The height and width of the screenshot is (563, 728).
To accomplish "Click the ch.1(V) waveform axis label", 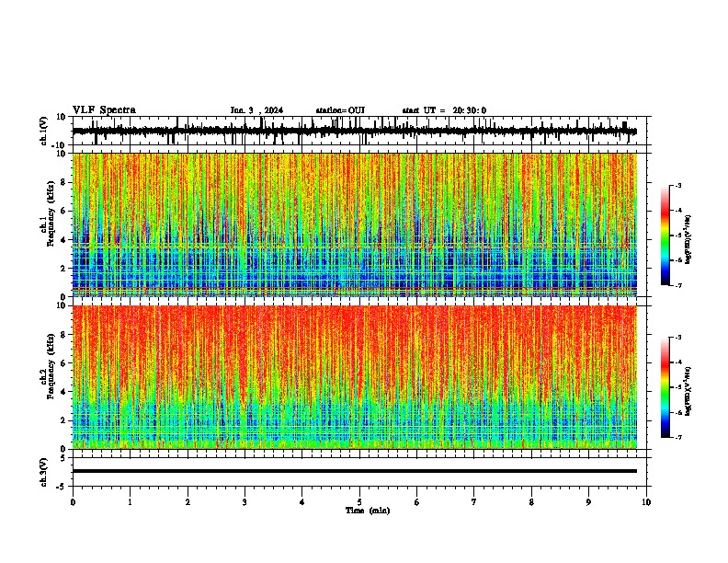I will [x=43, y=131].
